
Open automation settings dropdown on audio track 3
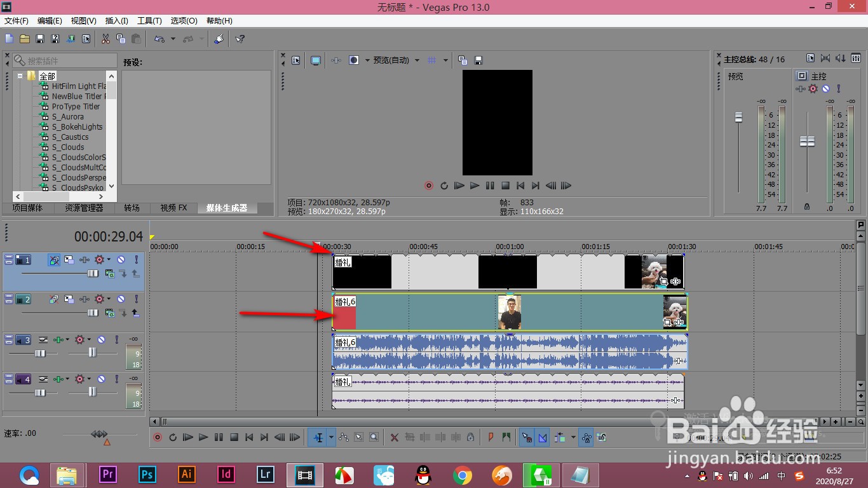click(x=89, y=340)
